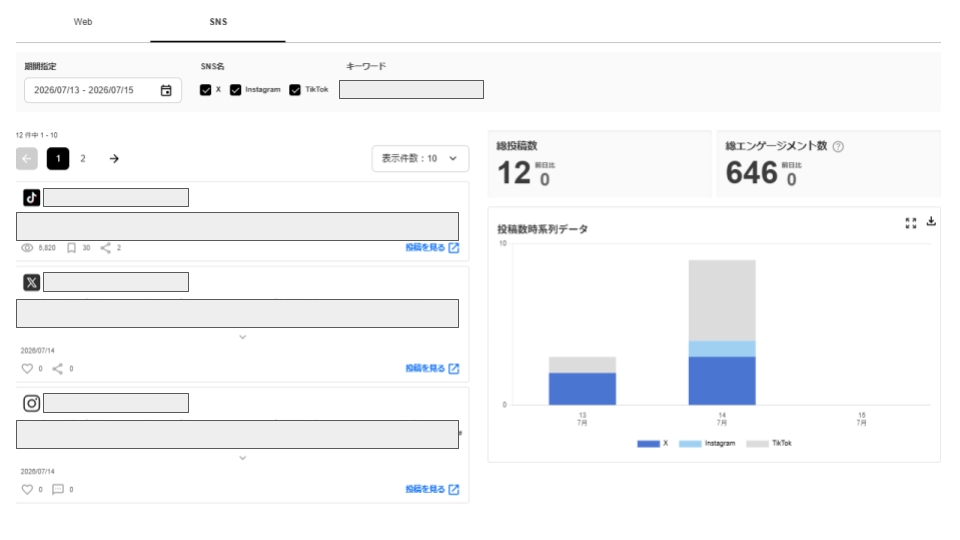Image resolution: width=960 pixels, height=540 pixels.
Task: Click the X logo icon on second post
Action: pyautogui.click(x=32, y=282)
